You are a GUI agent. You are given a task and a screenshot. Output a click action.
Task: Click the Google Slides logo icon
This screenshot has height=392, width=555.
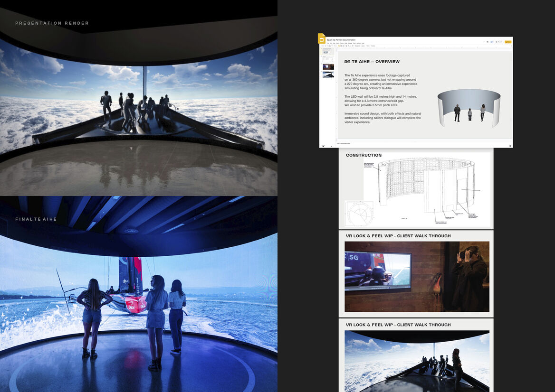point(322,39)
